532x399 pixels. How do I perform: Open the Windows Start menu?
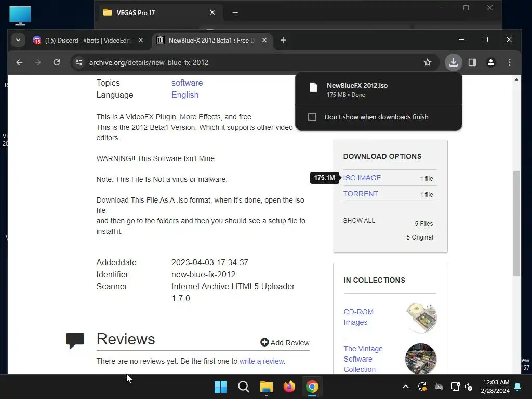[220, 387]
